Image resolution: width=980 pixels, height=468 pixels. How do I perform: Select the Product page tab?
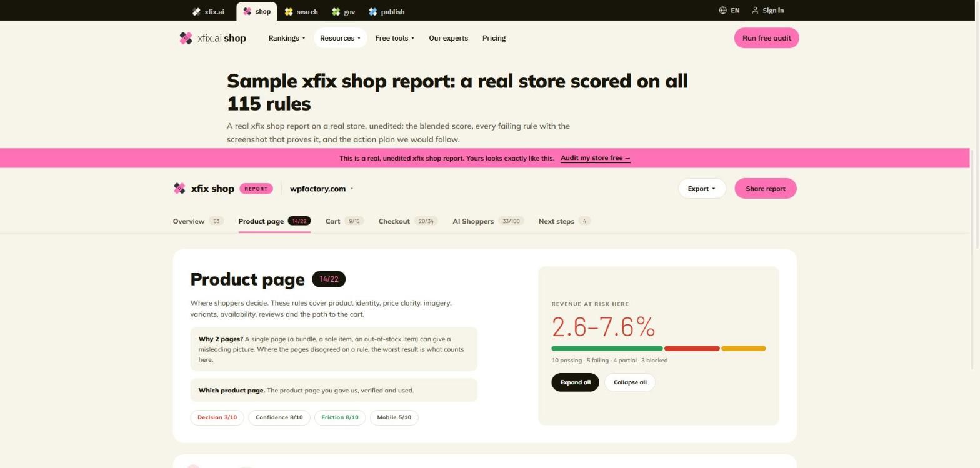[274, 221]
